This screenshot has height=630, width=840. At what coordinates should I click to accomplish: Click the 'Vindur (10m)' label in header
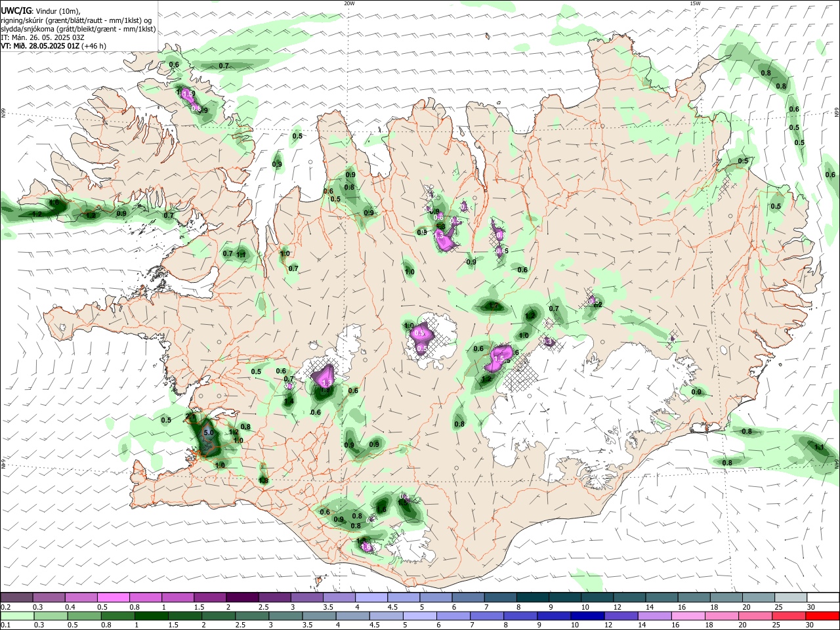point(59,11)
